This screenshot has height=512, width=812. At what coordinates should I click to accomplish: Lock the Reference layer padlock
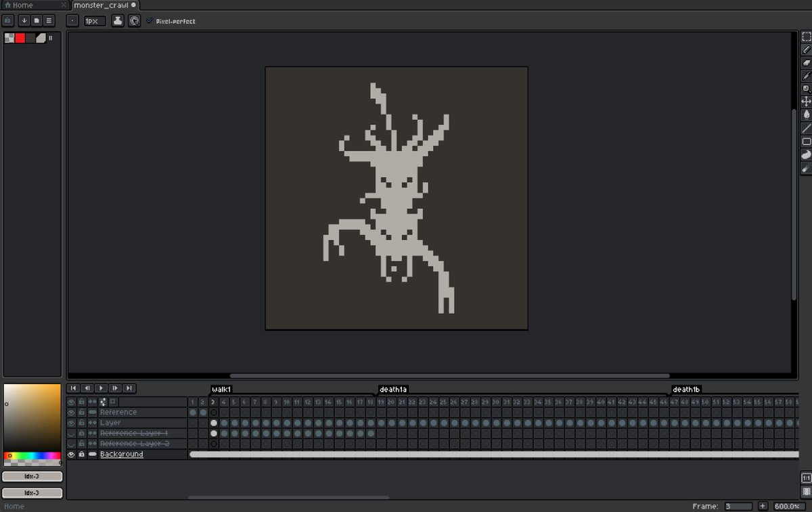[x=81, y=412]
